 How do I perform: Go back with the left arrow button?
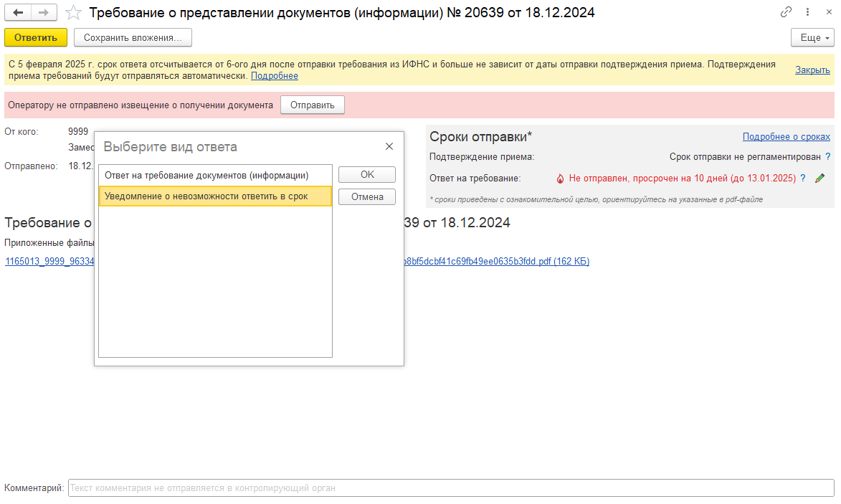(x=18, y=13)
